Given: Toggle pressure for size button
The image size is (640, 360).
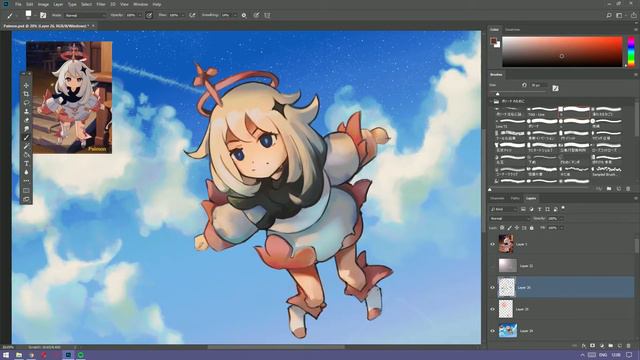Looking at the screenshot, I should pyautogui.click(x=256, y=15).
